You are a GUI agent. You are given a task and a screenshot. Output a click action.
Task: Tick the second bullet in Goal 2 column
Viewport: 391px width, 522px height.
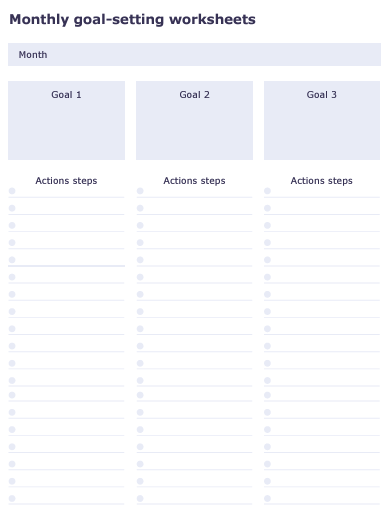tap(140, 208)
